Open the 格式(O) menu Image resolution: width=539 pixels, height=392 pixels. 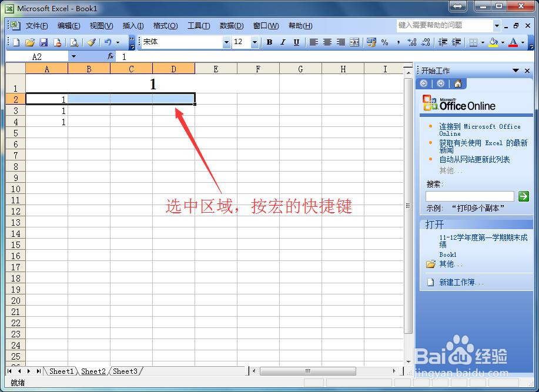pos(165,26)
